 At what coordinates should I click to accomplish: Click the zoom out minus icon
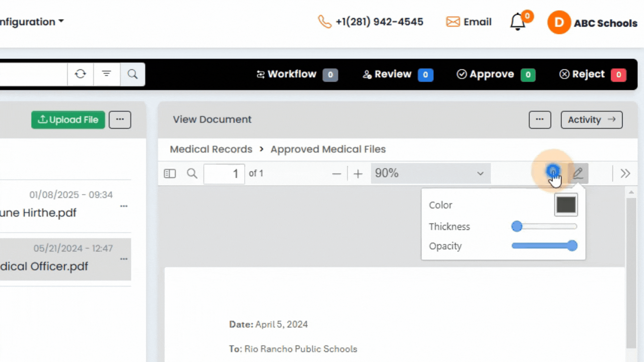pos(336,174)
